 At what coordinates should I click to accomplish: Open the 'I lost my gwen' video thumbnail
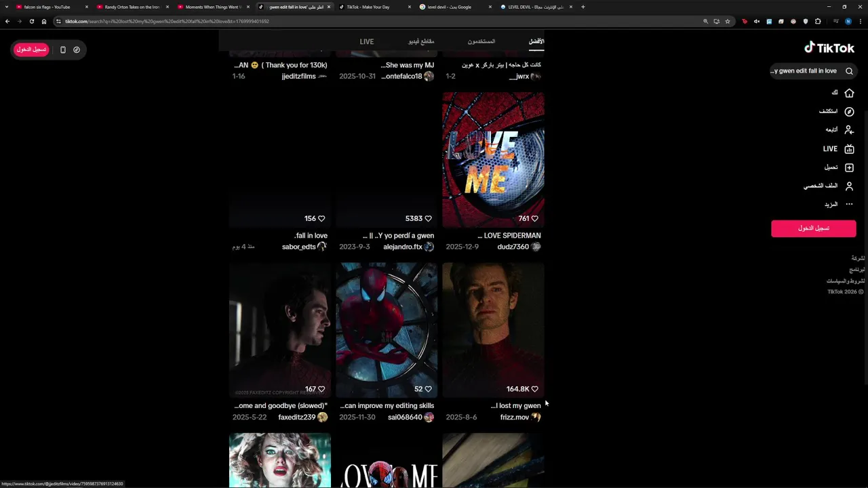point(493,330)
